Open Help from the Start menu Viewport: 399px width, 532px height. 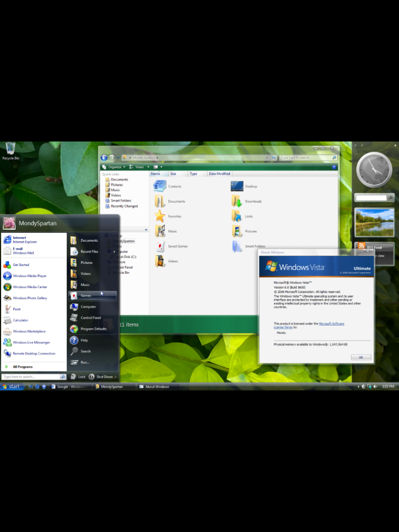coord(93,340)
